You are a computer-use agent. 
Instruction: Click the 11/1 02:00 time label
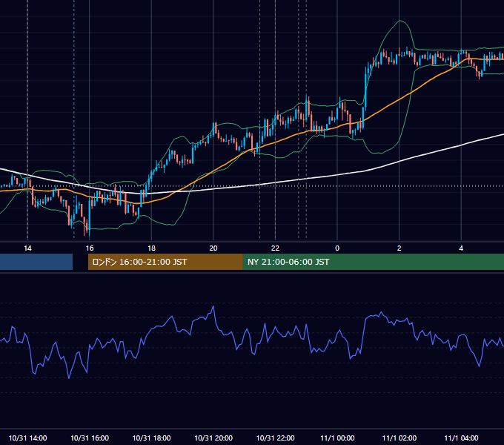click(x=399, y=438)
